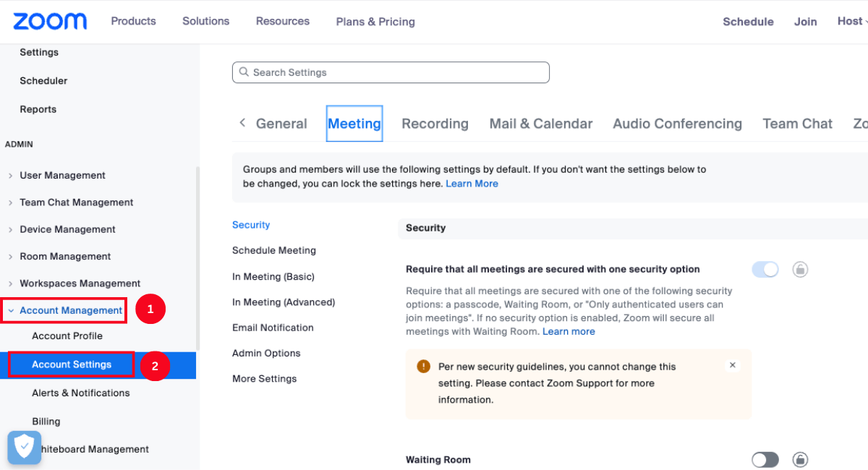Image resolution: width=868 pixels, height=470 pixels.
Task: Jump to More Settings section
Action: pos(264,378)
